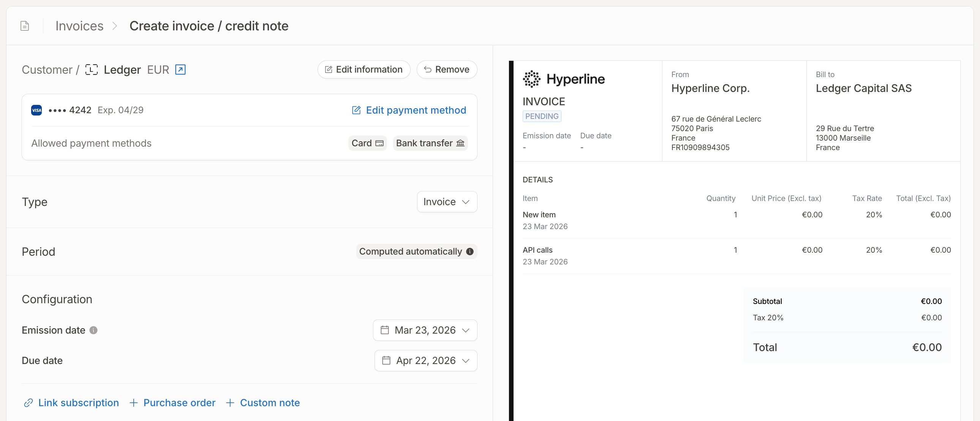Click the PENDING status badge on preview

(x=542, y=116)
